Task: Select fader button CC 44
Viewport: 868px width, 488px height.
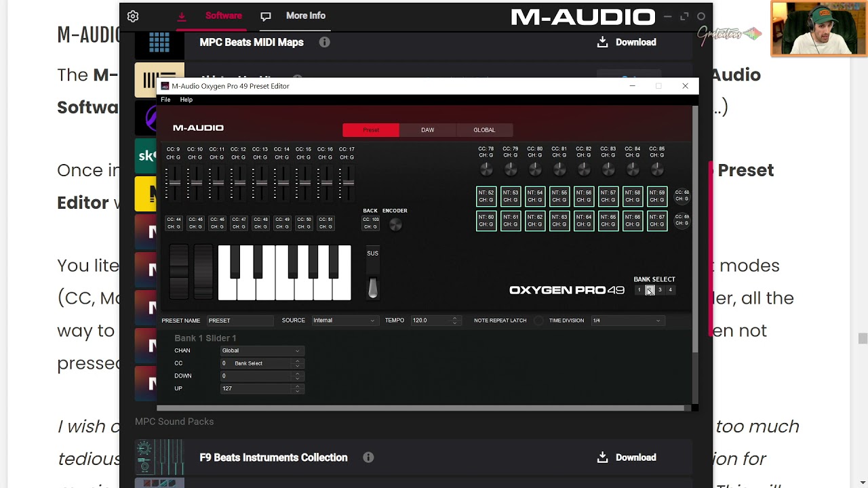Action: pos(174,223)
